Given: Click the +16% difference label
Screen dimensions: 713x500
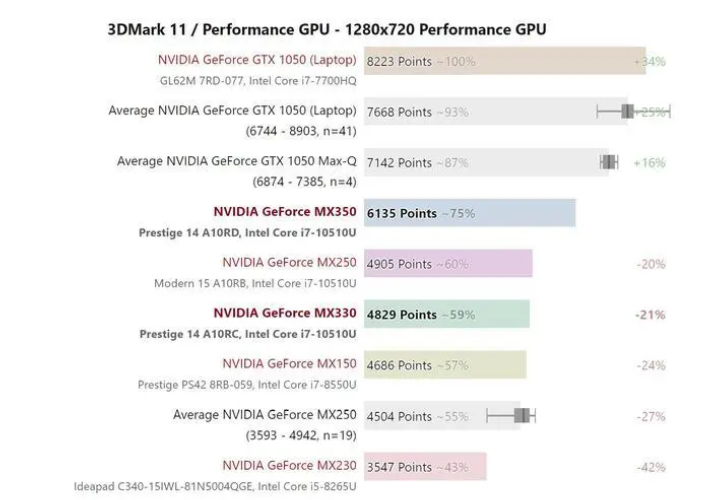Looking at the screenshot, I should pos(649,162).
